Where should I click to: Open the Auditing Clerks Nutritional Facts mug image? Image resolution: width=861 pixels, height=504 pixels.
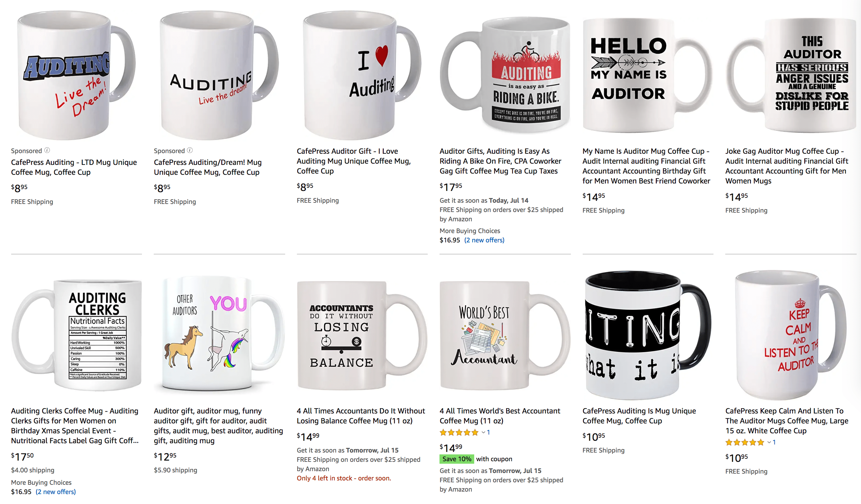[77, 335]
